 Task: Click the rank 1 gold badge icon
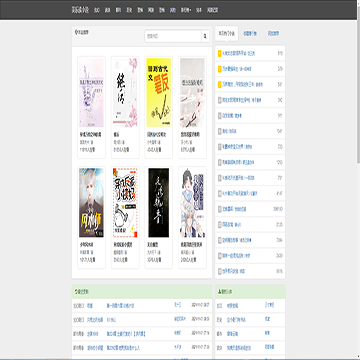coord(220,53)
